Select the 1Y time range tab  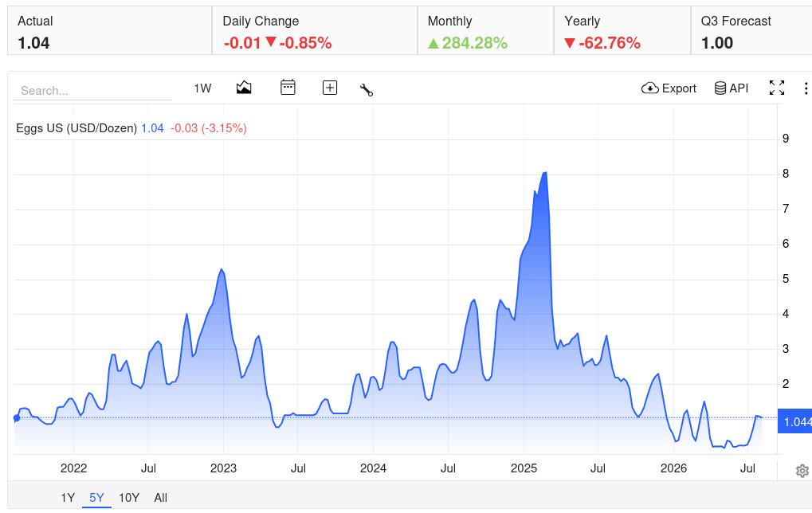68,498
